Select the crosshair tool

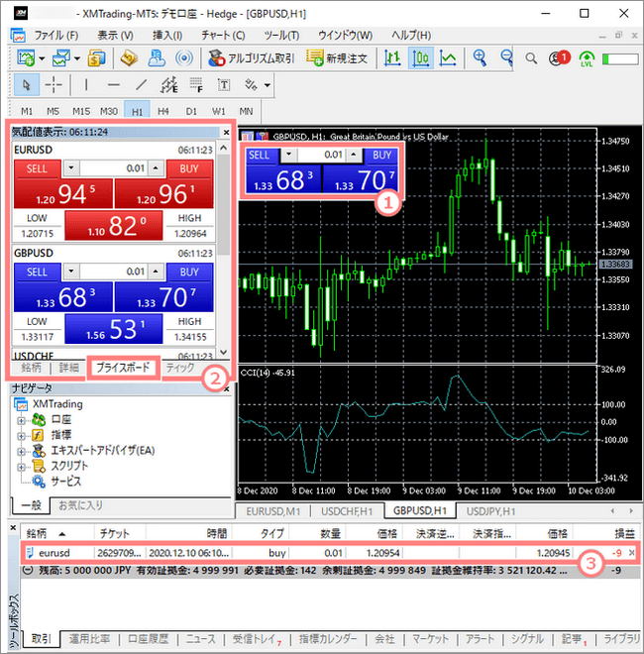(54, 85)
